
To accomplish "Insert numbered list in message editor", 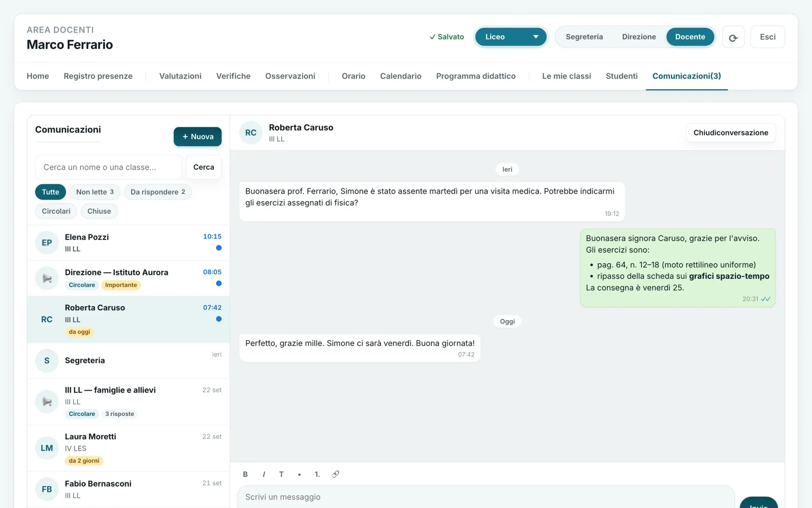I will coord(317,474).
